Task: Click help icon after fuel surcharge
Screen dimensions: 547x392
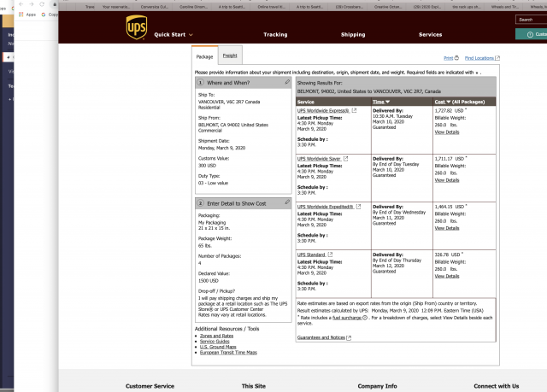Action: (365, 318)
